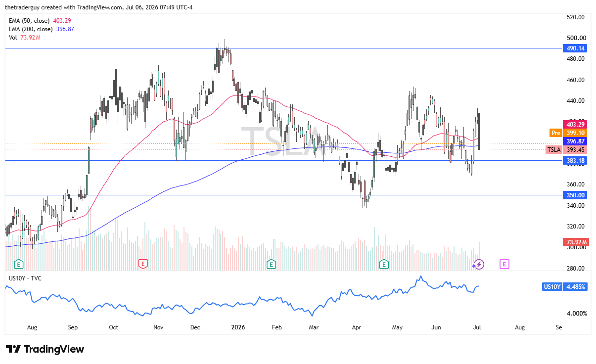
Task: Click the Jul label on the time axis
Action: [x=478, y=327]
